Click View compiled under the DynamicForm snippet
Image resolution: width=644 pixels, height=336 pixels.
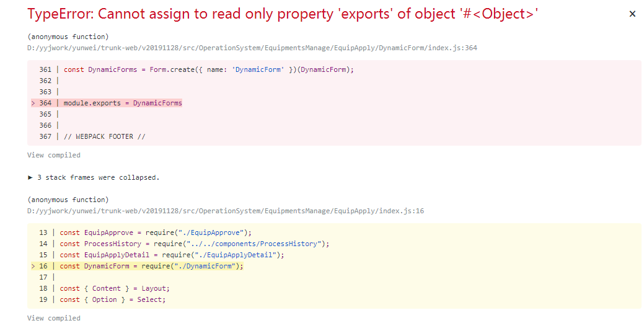(54, 155)
